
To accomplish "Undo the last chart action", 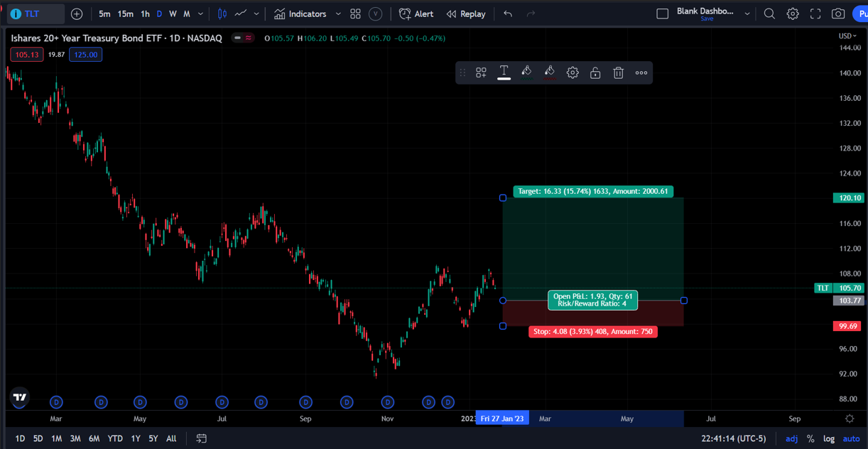I will (x=508, y=13).
